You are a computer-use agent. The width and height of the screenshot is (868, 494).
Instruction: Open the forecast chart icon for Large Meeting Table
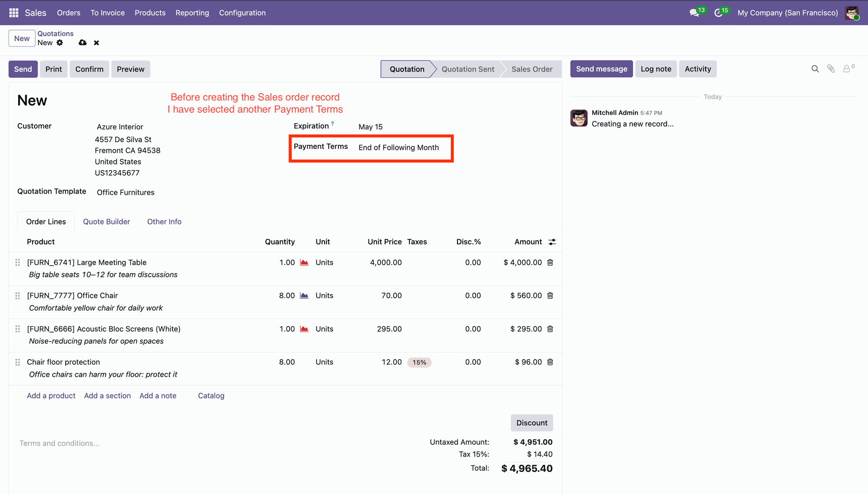pyautogui.click(x=304, y=263)
